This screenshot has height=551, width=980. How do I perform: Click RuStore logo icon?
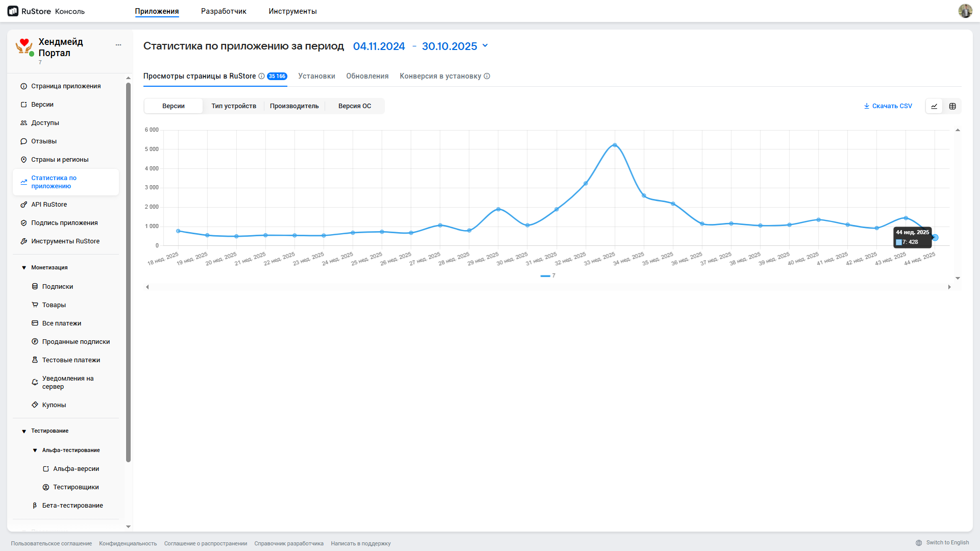pos(13,11)
